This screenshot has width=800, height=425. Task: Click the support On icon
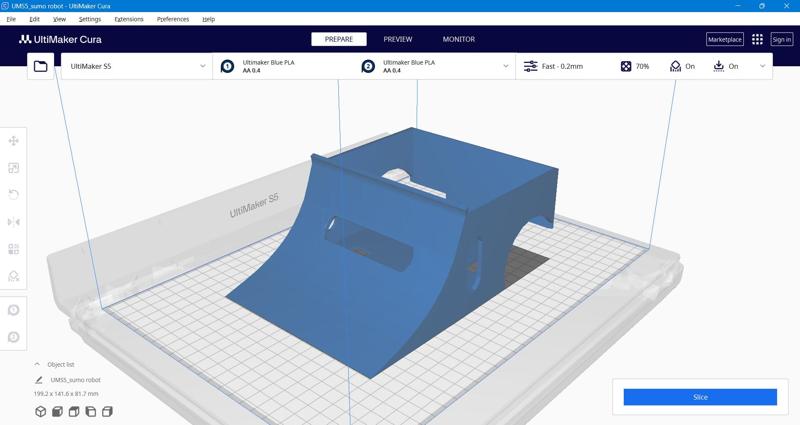click(676, 66)
